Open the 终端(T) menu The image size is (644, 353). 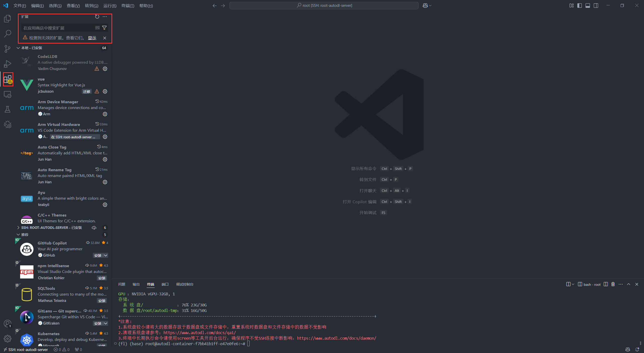point(128,6)
